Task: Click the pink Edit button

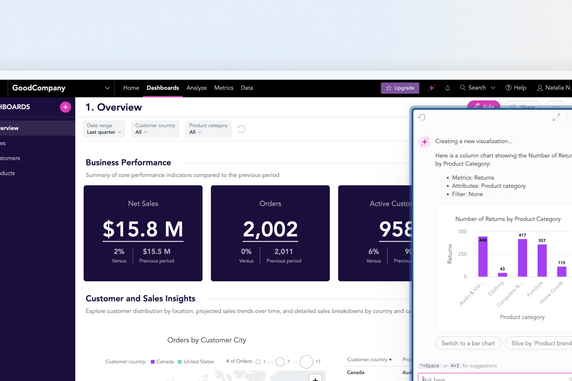Action: point(484,105)
